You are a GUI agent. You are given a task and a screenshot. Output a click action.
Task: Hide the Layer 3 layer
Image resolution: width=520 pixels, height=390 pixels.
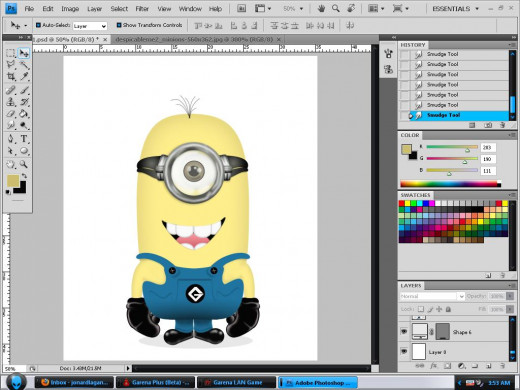(x=404, y=351)
